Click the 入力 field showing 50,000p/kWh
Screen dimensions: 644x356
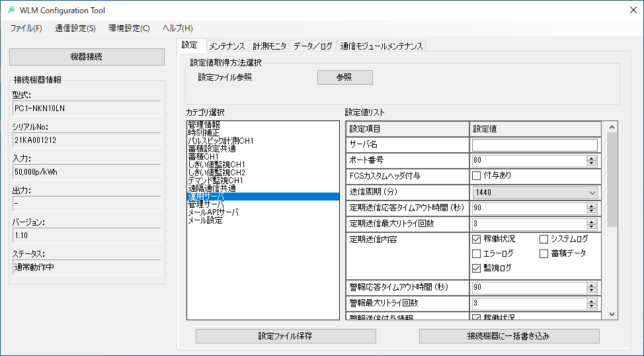[x=87, y=172]
